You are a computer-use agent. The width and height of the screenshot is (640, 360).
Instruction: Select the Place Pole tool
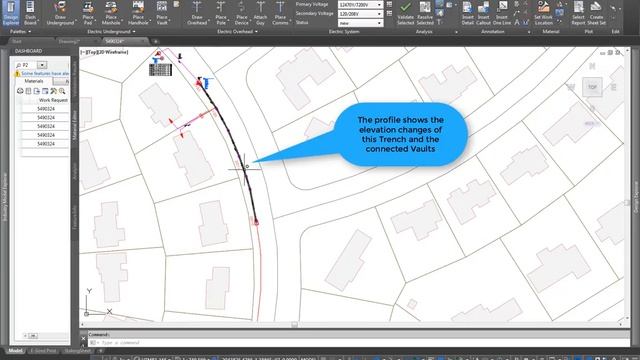(221, 13)
